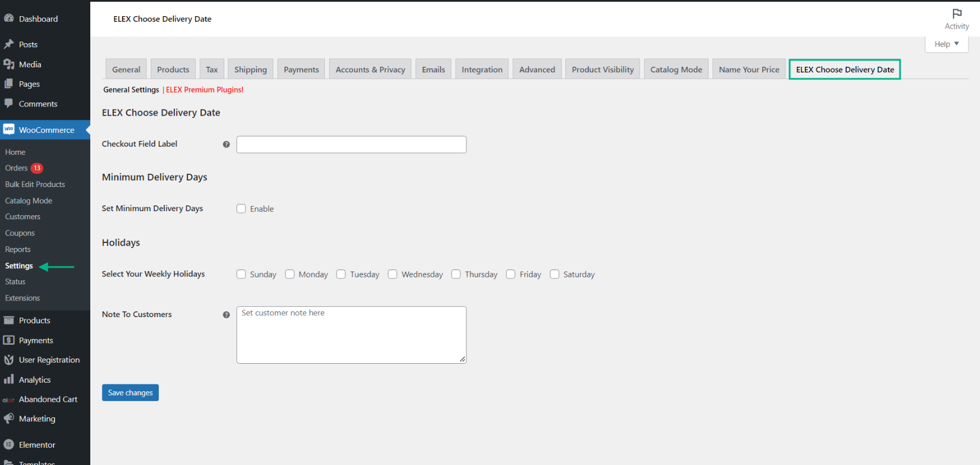Click help tooltip icon beside Note To Customers
This screenshot has height=465, width=980.
tap(226, 315)
